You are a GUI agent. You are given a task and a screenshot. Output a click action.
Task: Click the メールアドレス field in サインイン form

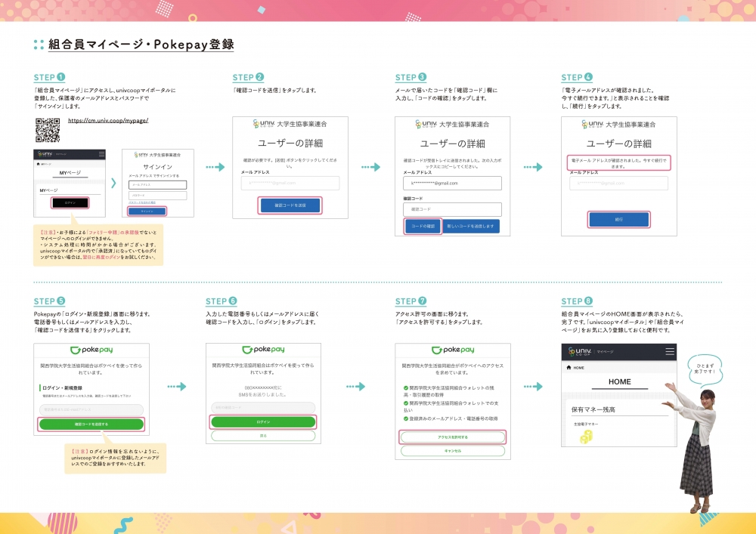click(x=157, y=184)
